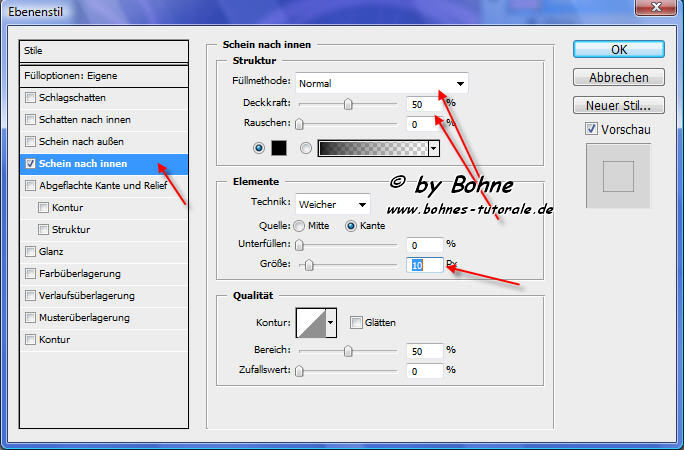Enable the Schlagschatten checkbox
Viewport: 684px width, 450px height.
point(31,98)
